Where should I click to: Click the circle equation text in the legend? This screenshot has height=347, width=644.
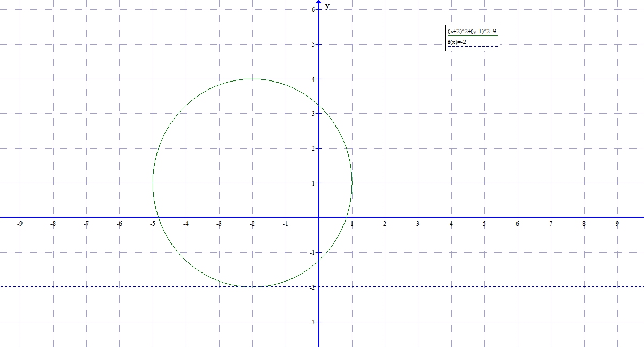click(472, 32)
